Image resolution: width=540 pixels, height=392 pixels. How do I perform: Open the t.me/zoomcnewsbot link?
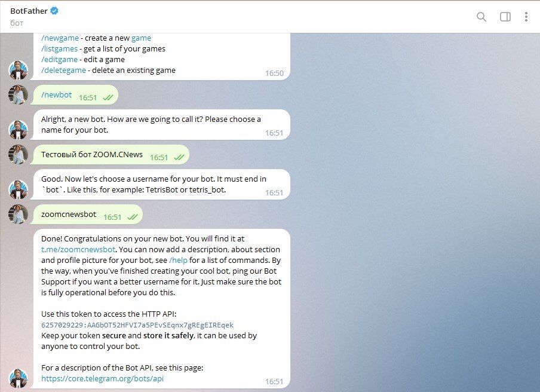coord(78,249)
